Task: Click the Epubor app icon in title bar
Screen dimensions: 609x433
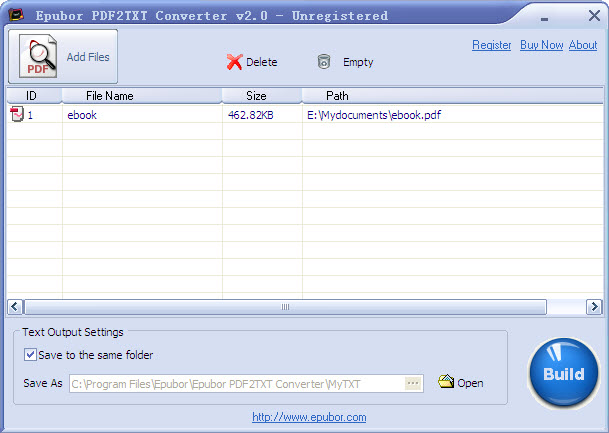Action: click(16, 15)
